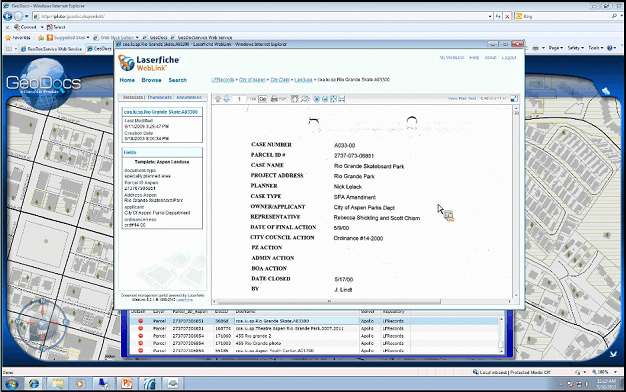The height and width of the screenshot is (392, 626).
Task: Select the zoom rectangle magnifier tool
Action: pos(305,99)
